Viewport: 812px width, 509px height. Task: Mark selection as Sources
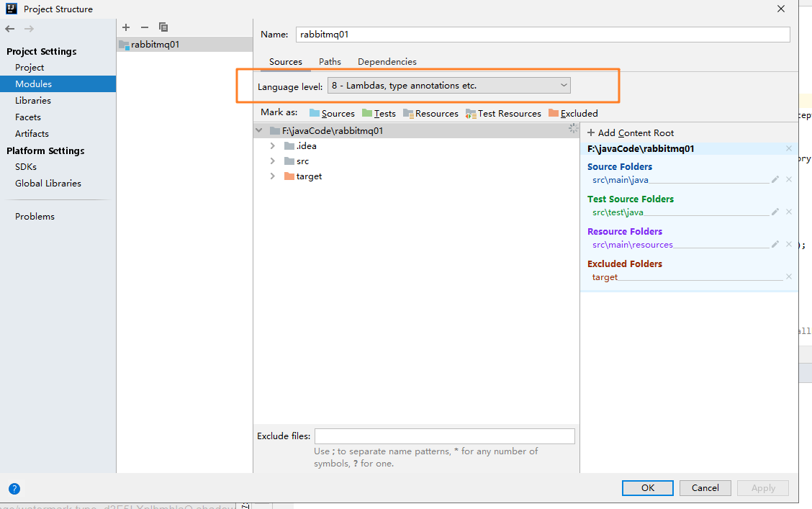[331, 113]
